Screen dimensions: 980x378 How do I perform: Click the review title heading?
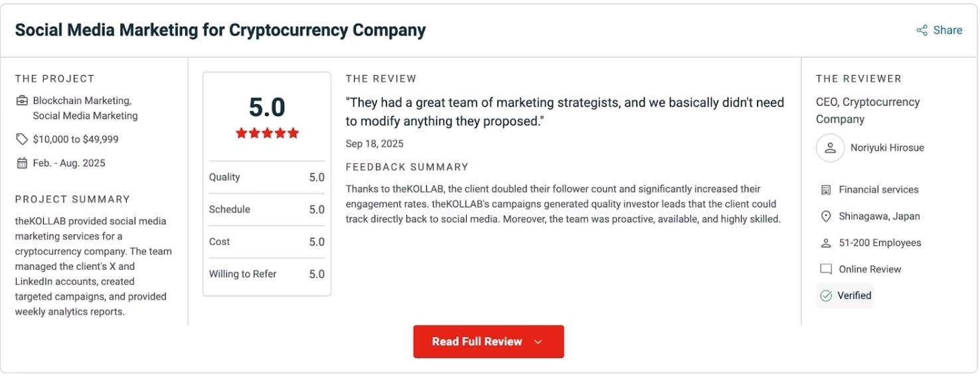tap(220, 31)
